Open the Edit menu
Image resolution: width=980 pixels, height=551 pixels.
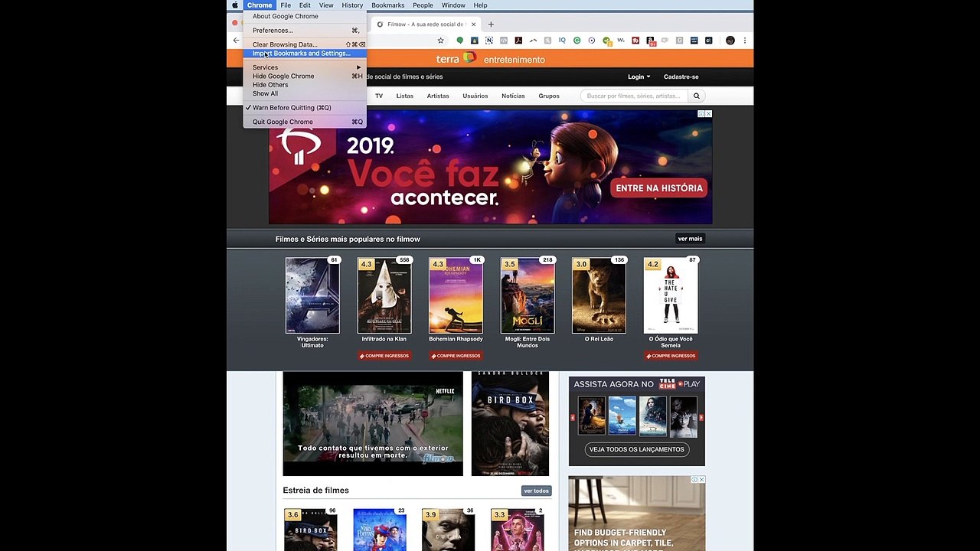pyautogui.click(x=305, y=5)
